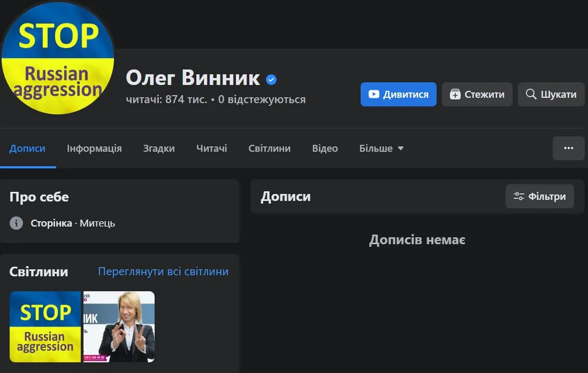The width and height of the screenshot is (588, 373).
Task: Click the magnifier icon on Шукати button
Action: point(531,95)
